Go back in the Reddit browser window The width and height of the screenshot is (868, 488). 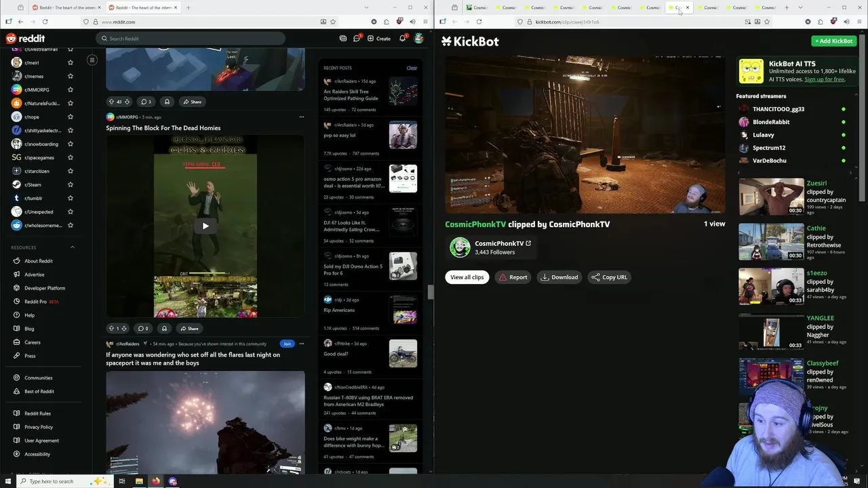[x=20, y=22]
